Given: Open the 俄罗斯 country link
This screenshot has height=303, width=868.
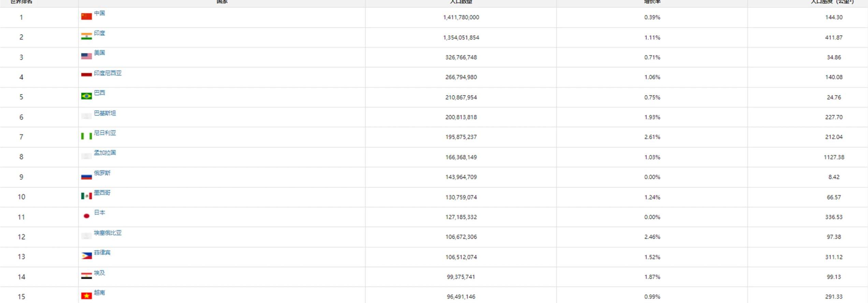Looking at the screenshot, I should pos(102,173).
